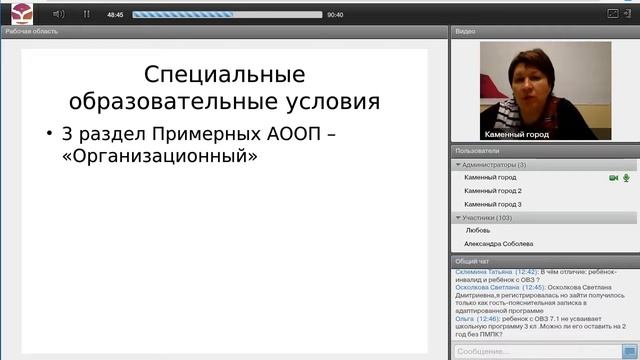Click the webcam icon next to Каменный город

(613, 178)
